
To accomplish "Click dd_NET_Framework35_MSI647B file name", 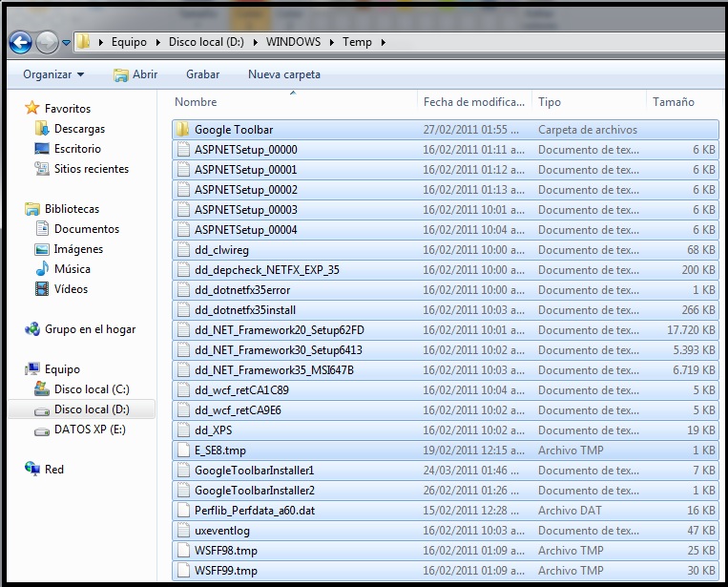I will [274, 370].
